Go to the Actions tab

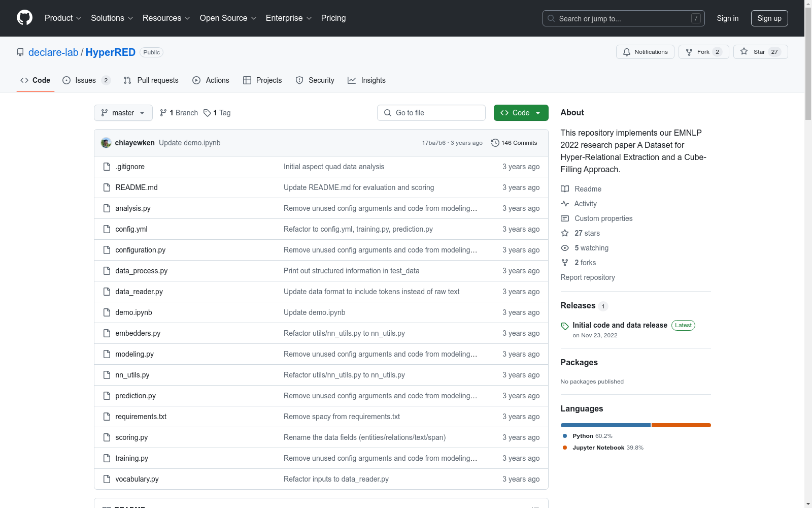(211, 80)
